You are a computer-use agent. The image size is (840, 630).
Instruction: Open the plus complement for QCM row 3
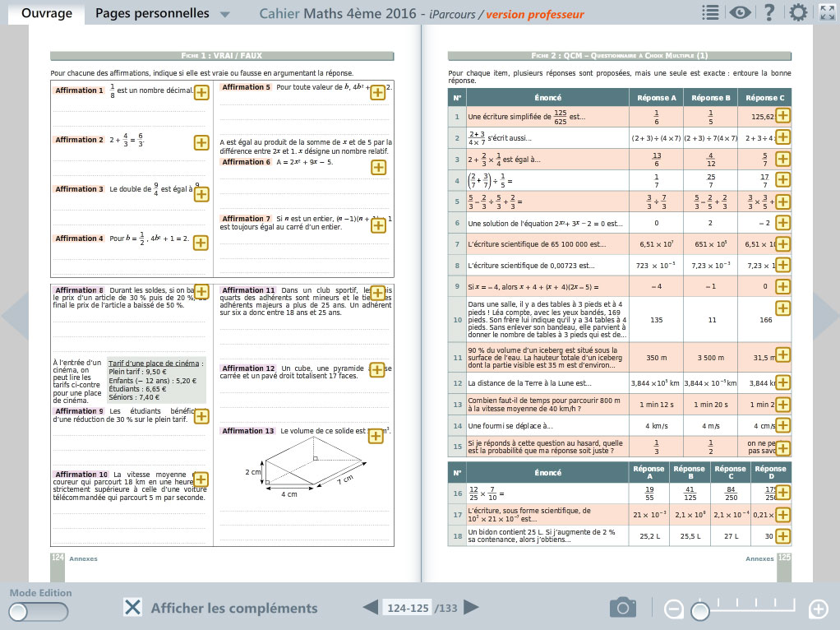782,159
